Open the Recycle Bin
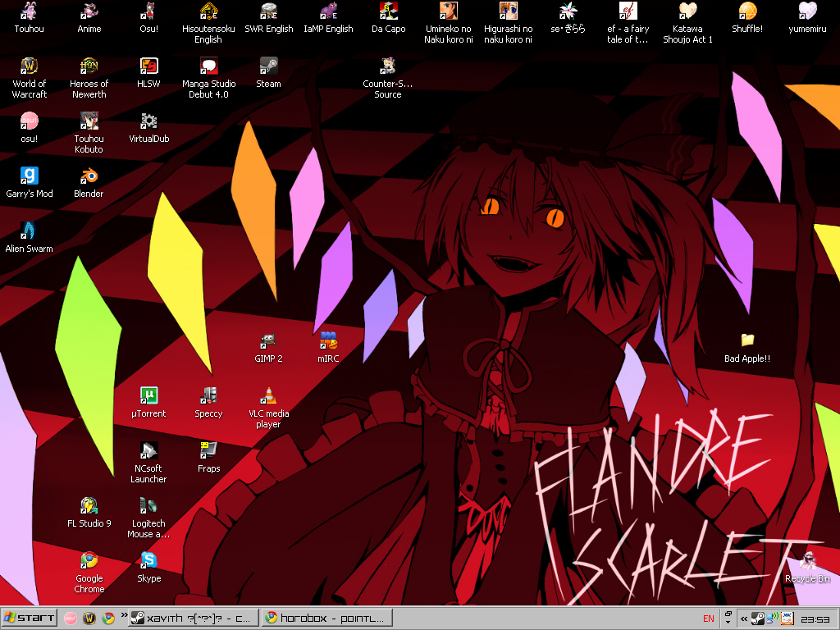This screenshot has width=840, height=630. pyautogui.click(x=807, y=563)
